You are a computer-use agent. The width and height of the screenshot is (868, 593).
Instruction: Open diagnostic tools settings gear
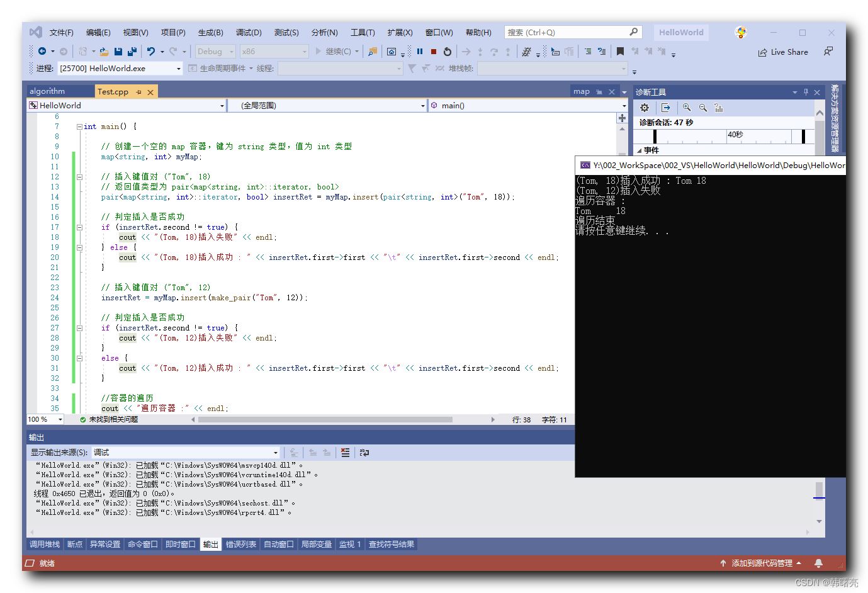pos(645,108)
